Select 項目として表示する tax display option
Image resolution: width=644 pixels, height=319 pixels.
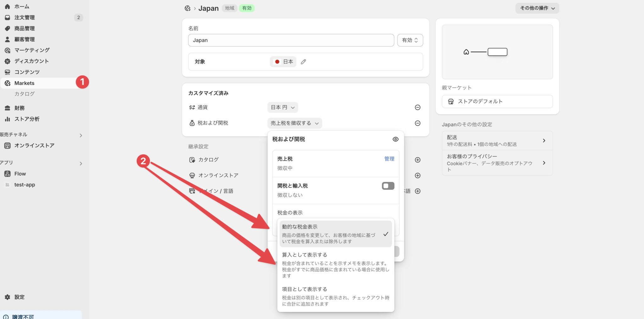[304, 289]
